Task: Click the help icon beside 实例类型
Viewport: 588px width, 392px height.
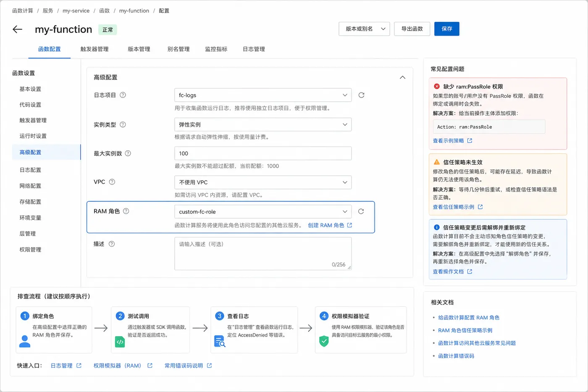Action: click(x=123, y=124)
